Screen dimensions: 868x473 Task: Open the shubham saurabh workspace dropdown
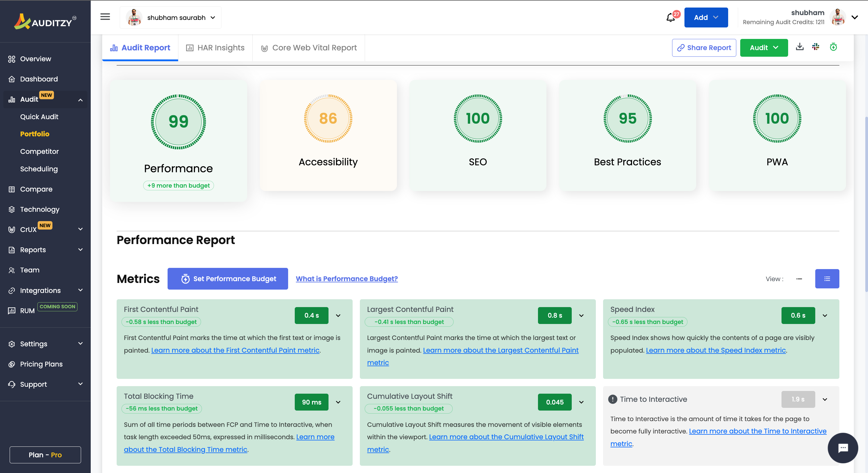pos(171,17)
